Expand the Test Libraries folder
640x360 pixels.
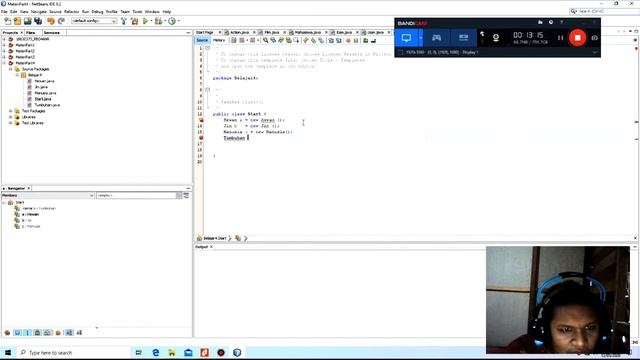11,123
